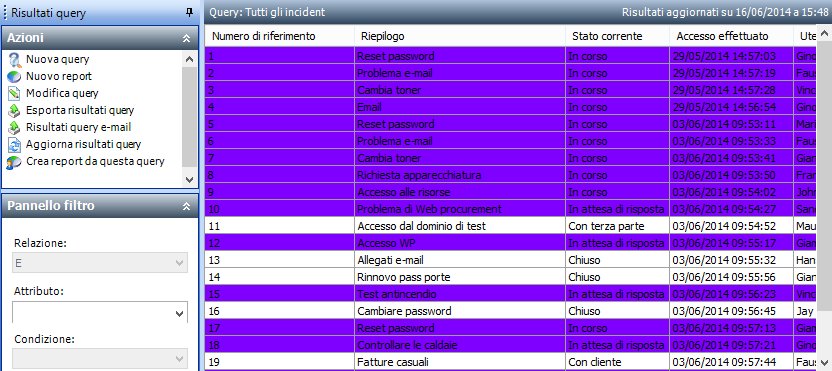Click reference number 1 cell
Screen dimensions: 832x371
click(x=280, y=56)
